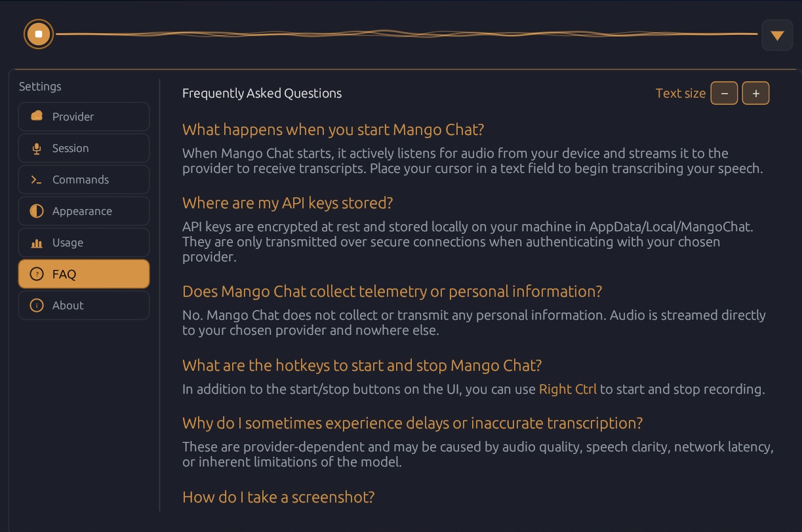This screenshot has height=532, width=802.
Task: Click the screenshot FAQ heading
Action: pyautogui.click(x=278, y=497)
